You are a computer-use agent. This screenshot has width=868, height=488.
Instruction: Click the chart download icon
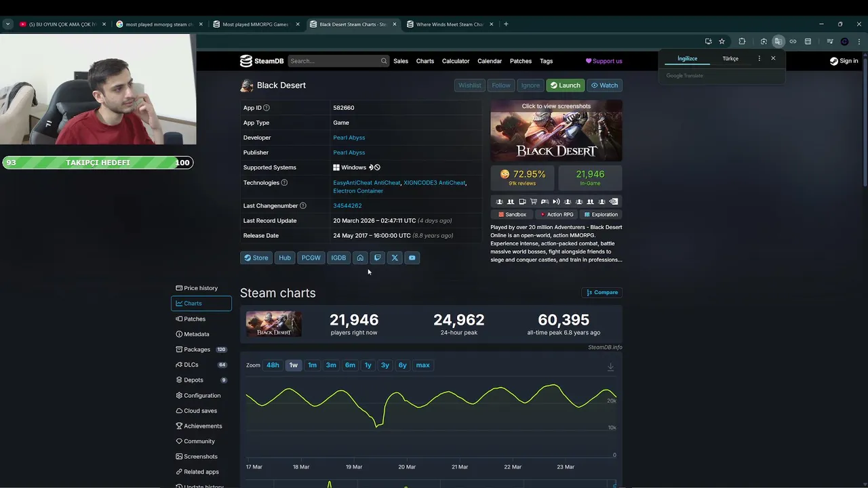[610, 367]
